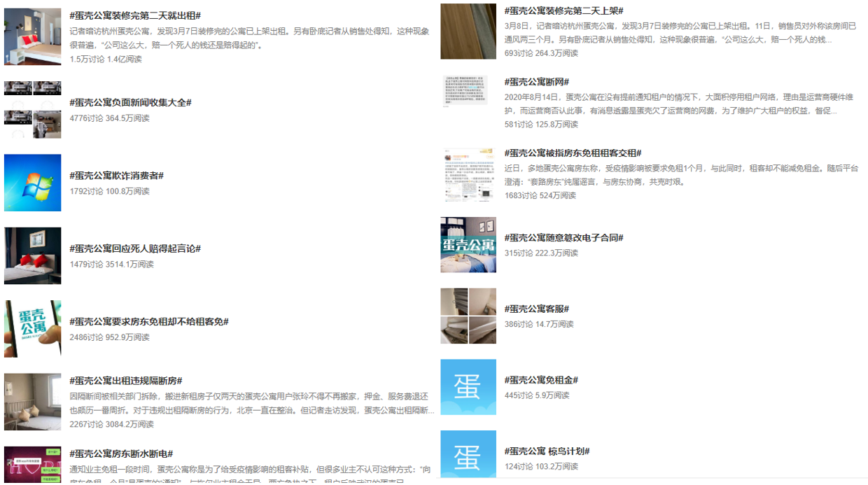This screenshot has height=485, width=868.
Task: Click wooden floor thumbnail for 装修完第二天上架 topic
Action: click(x=468, y=31)
